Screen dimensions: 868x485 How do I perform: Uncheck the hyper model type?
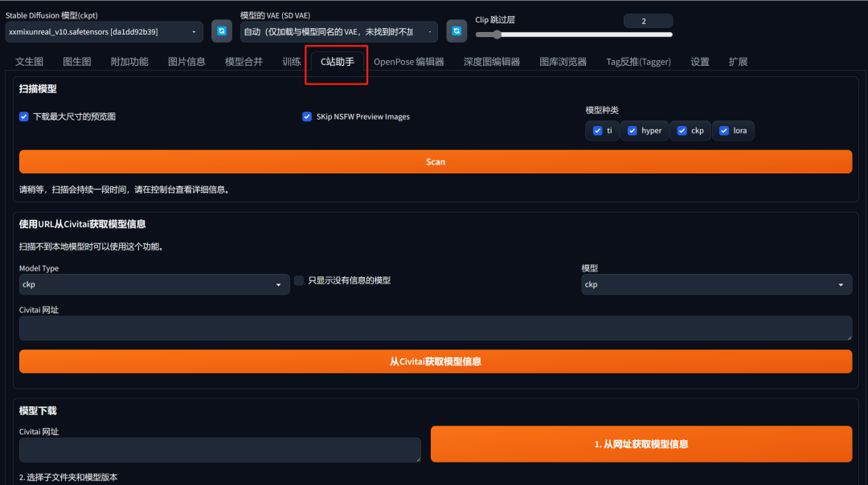632,130
